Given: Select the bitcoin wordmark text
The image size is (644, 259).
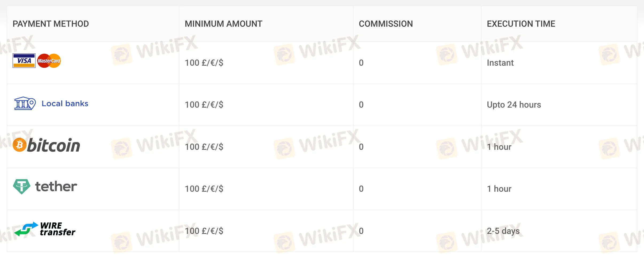Looking at the screenshot, I should (53, 146).
